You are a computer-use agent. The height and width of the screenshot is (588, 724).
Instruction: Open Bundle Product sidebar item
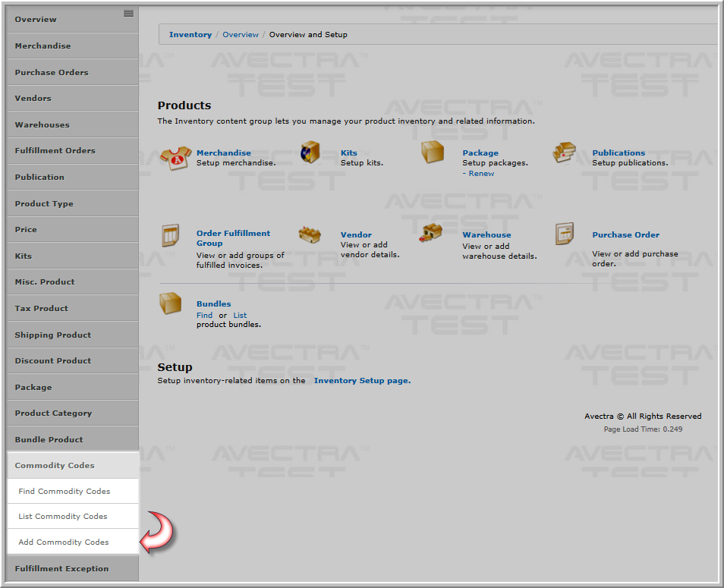tap(73, 439)
